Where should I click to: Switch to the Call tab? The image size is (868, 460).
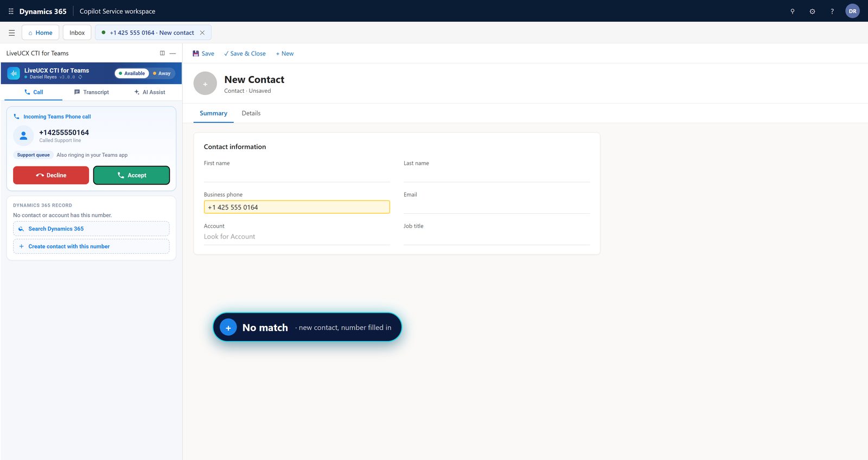[x=34, y=92]
